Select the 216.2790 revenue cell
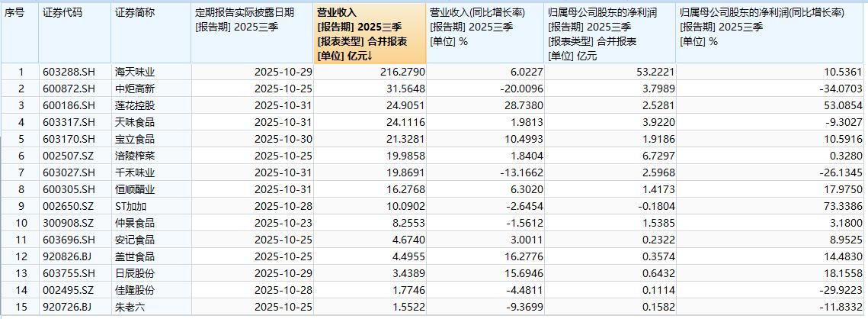 [x=397, y=72]
